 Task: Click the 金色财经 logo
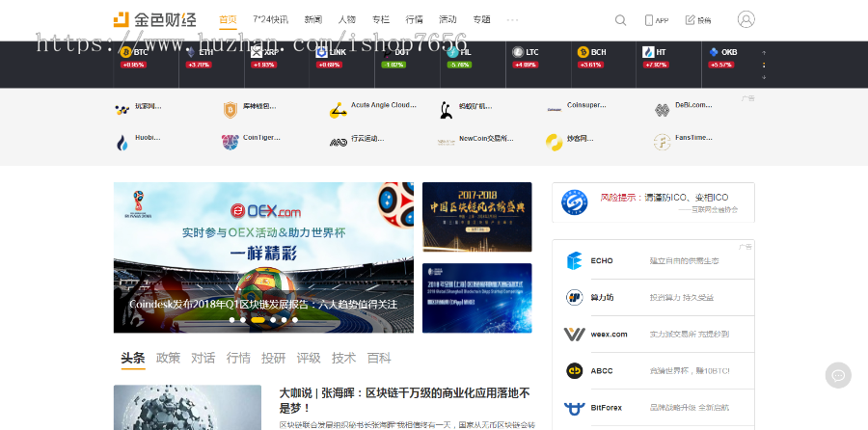click(154, 20)
